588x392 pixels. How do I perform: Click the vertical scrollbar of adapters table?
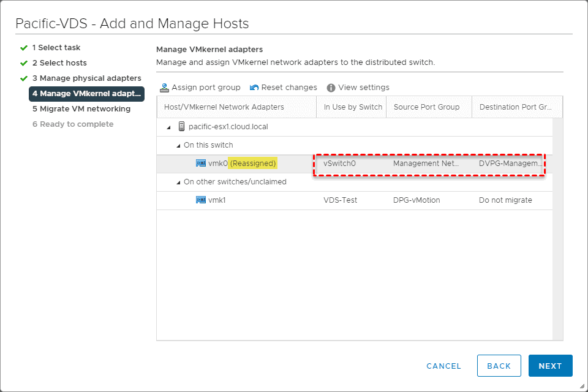click(x=557, y=228)
